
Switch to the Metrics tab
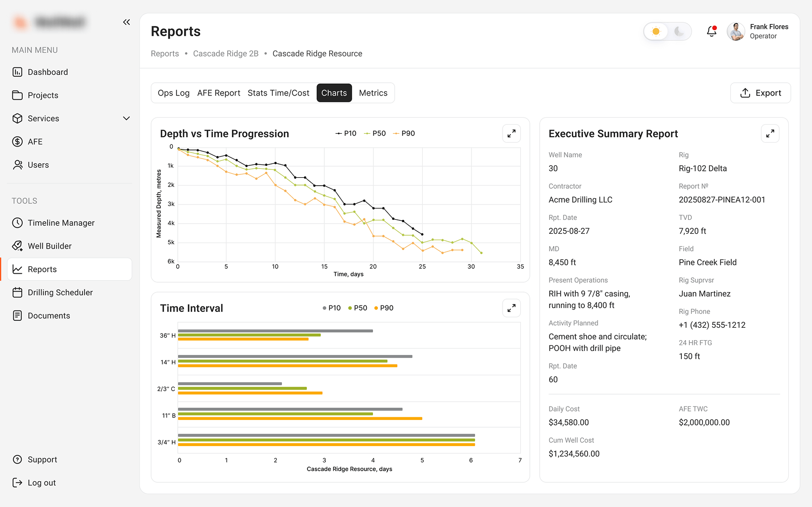pyautogui.click(x=373, y=93)
